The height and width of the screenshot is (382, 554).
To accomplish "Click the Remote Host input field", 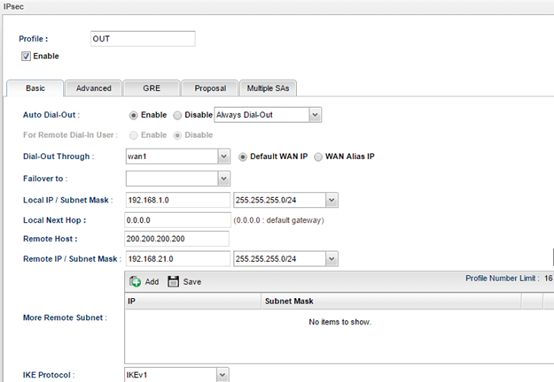I will (177, 239).
